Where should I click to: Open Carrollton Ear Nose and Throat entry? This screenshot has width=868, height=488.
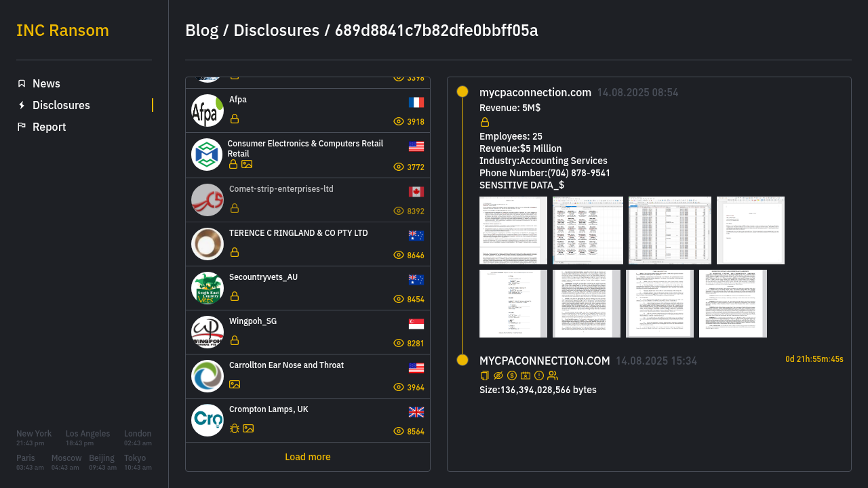308,376
